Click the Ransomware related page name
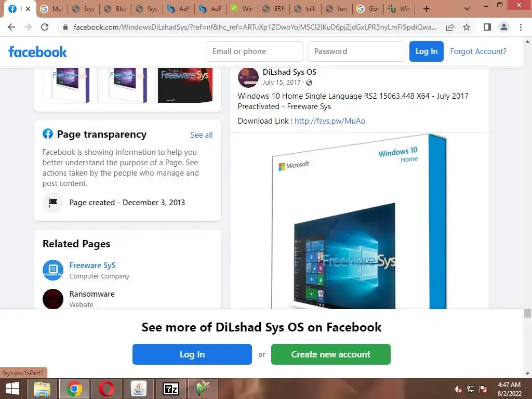The image size is (532, 399). point(92,294)
